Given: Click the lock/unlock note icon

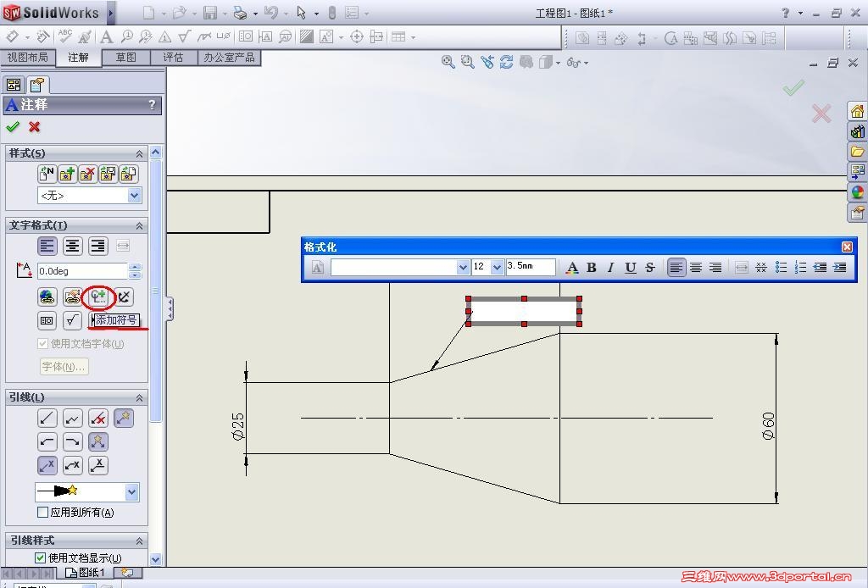Looking at the screenshot, I should tap(124, 297).
